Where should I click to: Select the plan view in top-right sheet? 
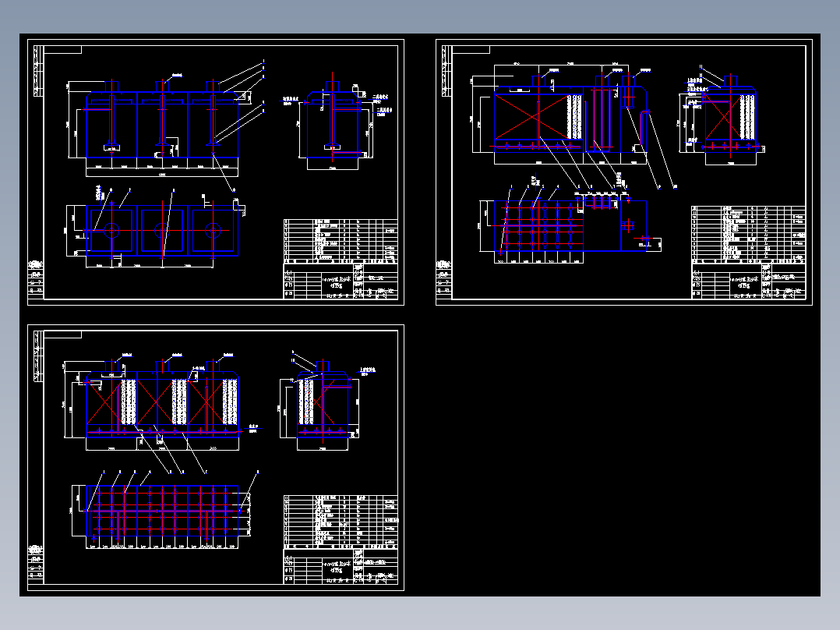coord(570,225)
